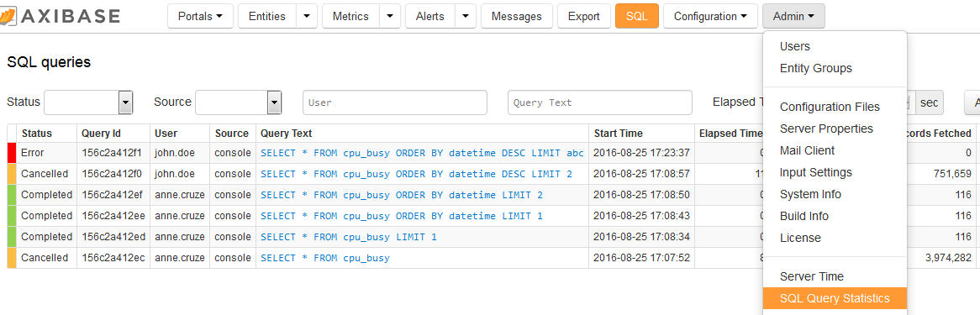Toggle the Admin dropdown menu
980x315 pixels.
(x=793, y=16)
